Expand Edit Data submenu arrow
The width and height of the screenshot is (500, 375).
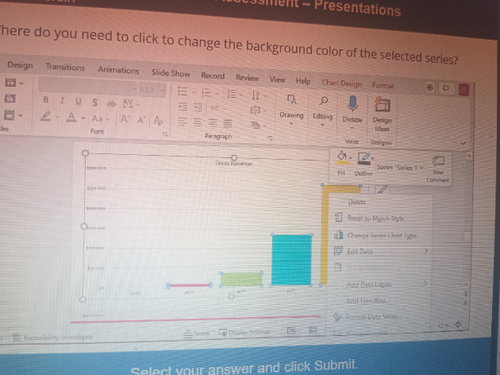[426, 251]
